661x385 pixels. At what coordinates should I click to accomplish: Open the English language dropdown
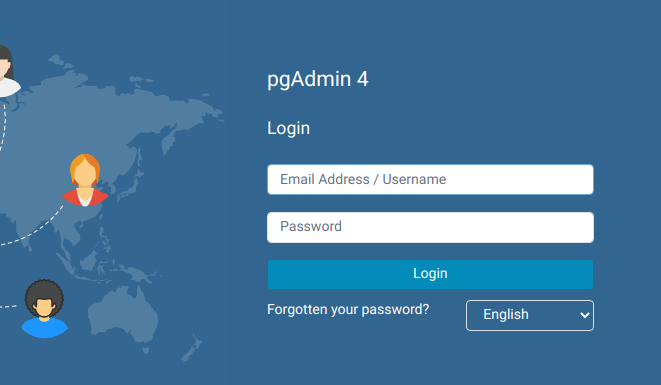pyautogui.click(x=530, y=315)
